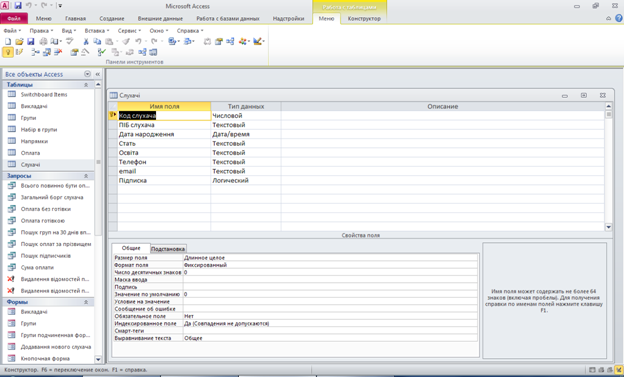
Task: Select the Кнопочная форма form
Action: tap(45, 359)
